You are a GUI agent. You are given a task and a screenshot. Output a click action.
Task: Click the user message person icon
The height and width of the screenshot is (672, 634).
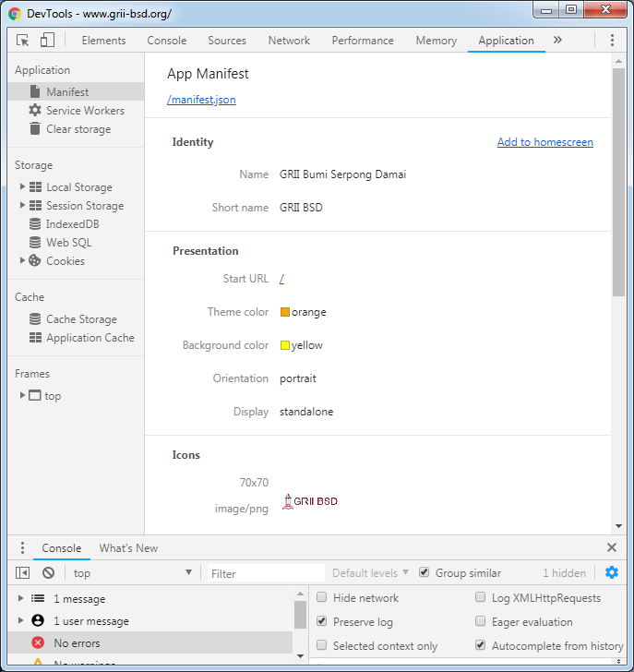[x=38, y=620]
